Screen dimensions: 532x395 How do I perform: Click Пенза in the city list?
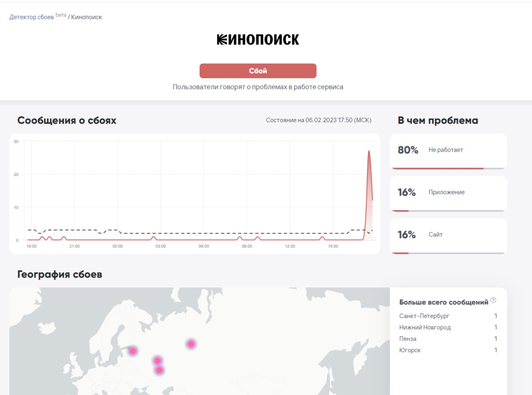tap(408, 338)
